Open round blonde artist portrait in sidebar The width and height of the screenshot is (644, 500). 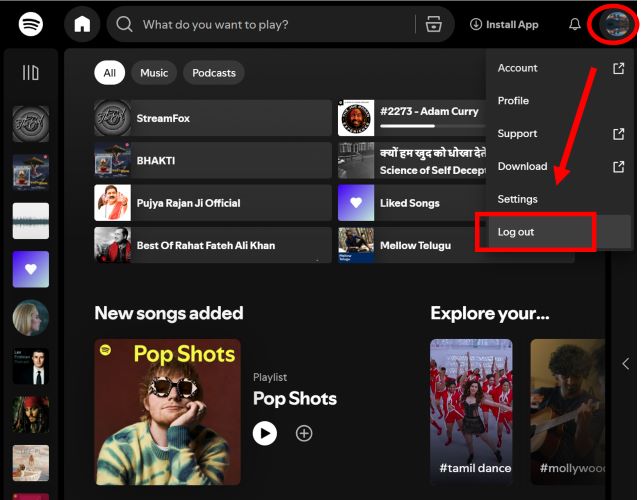30,318
